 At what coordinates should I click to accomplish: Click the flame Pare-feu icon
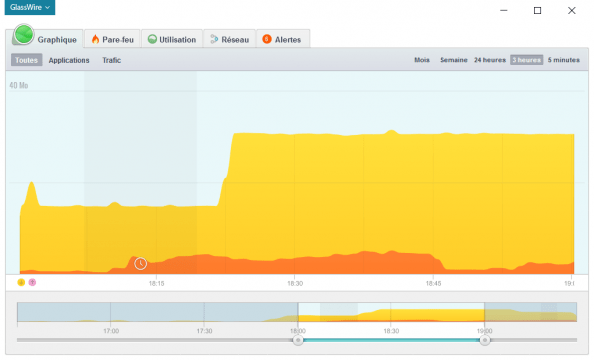pos(95,39)
